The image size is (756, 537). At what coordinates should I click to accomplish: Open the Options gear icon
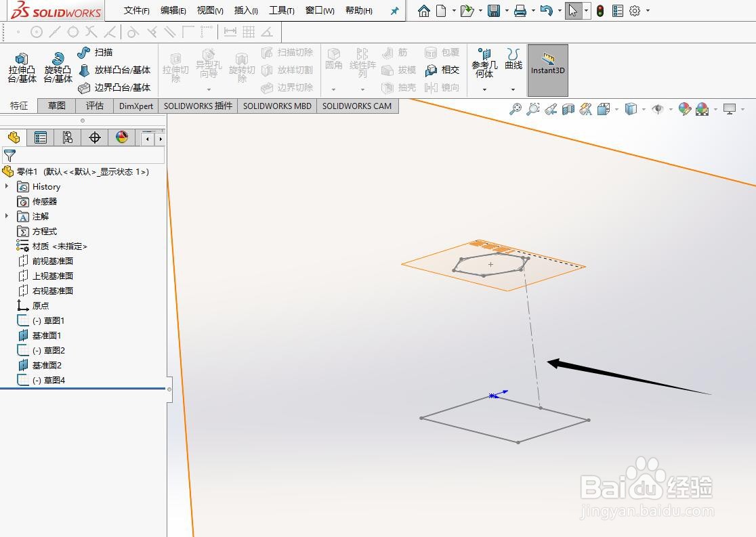click(635, 11)
